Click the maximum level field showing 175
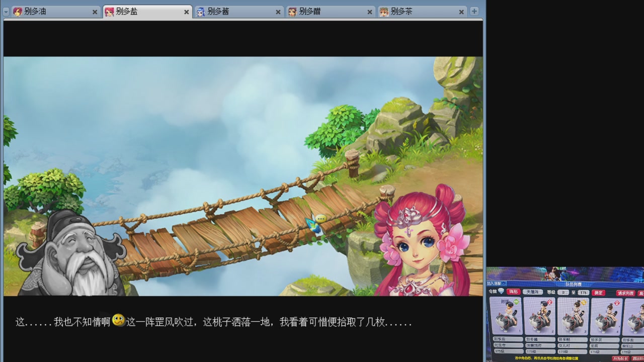Image resolution: width=644 pixels, height=362 pixels. point(583,292)
